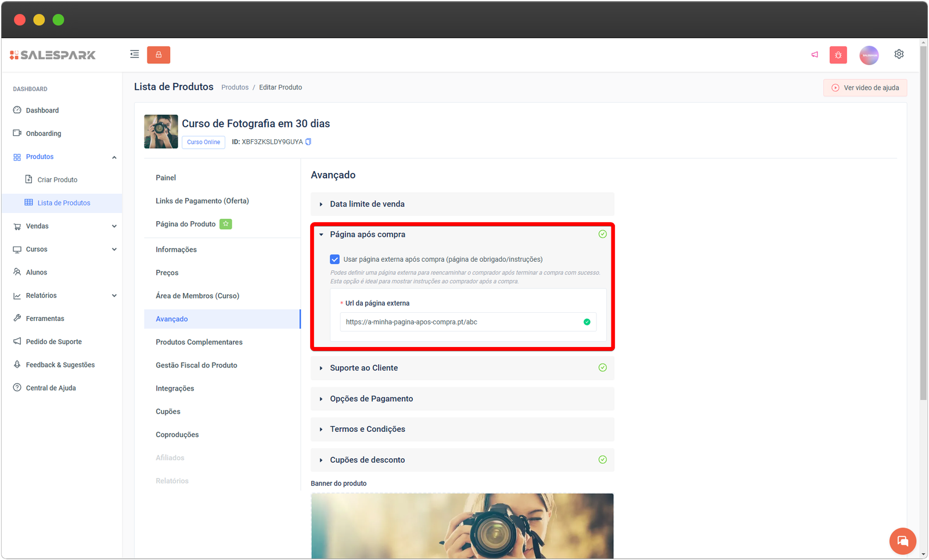Click the 'Url da página externa' field
The height and width of the screenshot is (560, 929).
[462, 322]
